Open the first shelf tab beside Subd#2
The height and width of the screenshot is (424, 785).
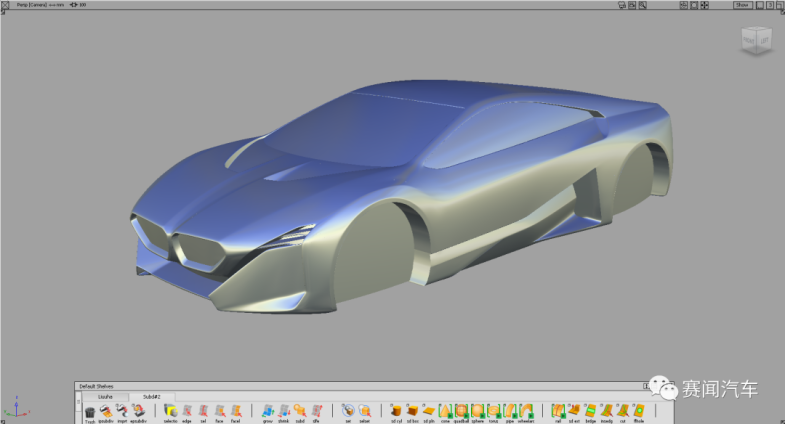105,397
